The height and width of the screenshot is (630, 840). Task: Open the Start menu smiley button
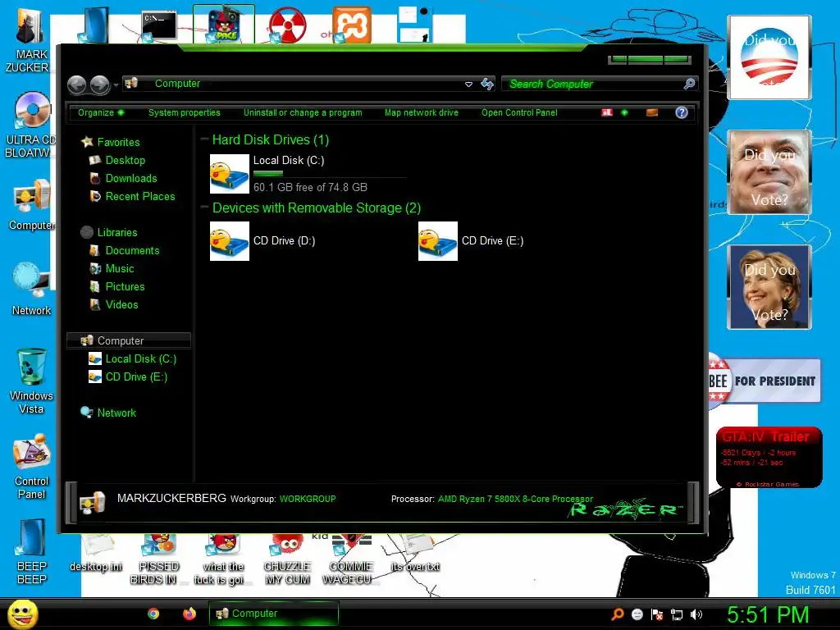[23, 614]
